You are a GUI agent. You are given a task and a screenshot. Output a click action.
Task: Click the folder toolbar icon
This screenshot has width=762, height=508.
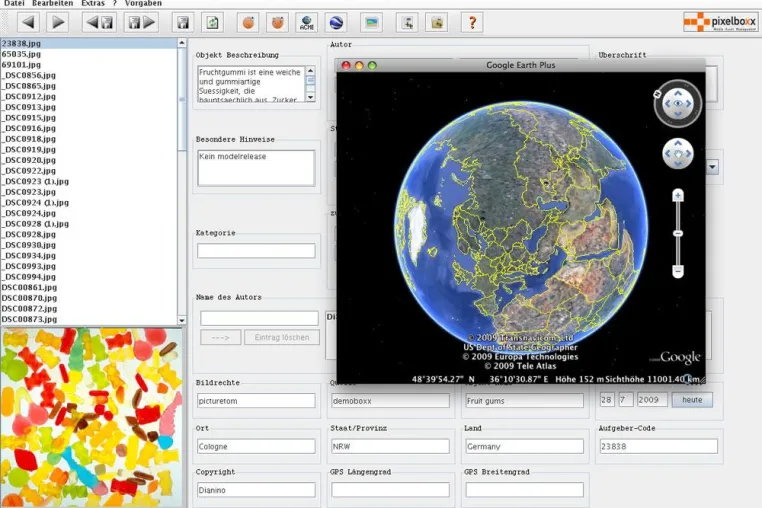[436, 23]
